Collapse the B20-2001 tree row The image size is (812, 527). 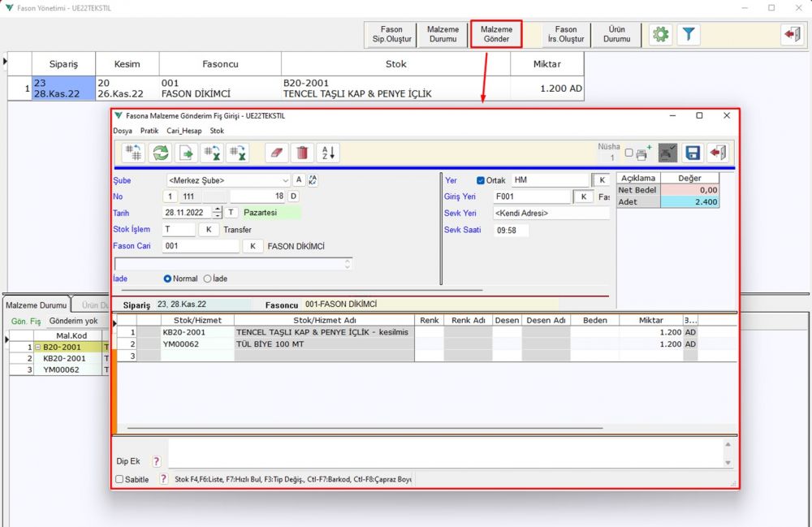coord(37,348)
